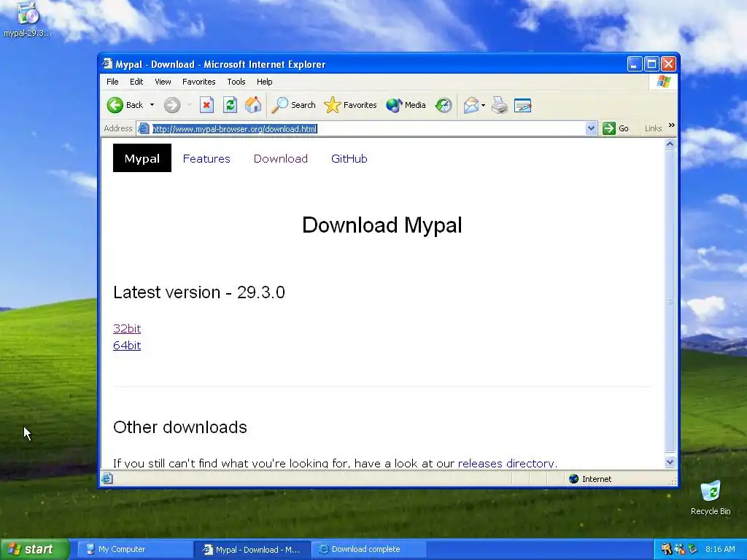Click the scrollbar down arrow

pos(670,462)
